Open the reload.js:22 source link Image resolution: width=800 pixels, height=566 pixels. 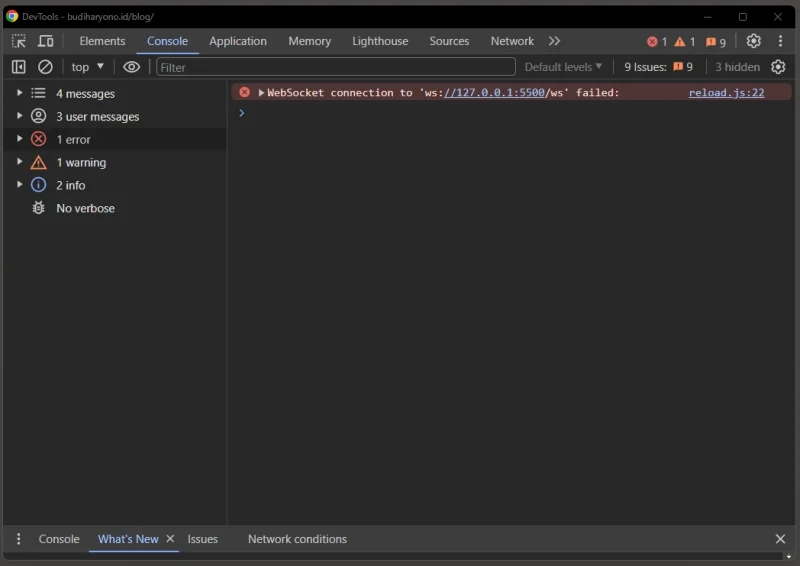point(726,92)
